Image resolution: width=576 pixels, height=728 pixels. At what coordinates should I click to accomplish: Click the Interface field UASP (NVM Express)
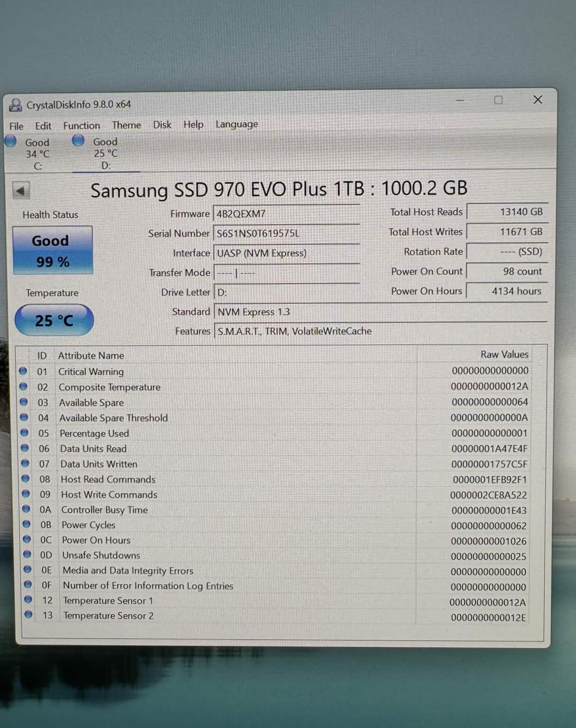point(286,253)
